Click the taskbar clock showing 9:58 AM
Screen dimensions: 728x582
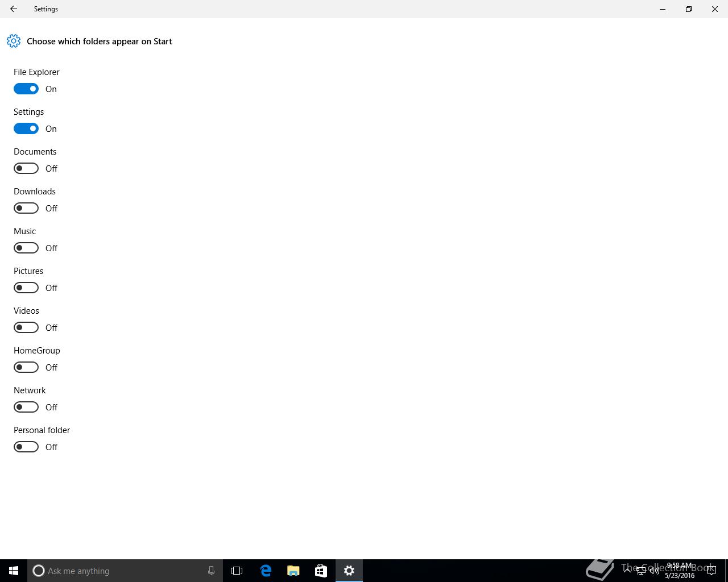click(x=680, y=571)
